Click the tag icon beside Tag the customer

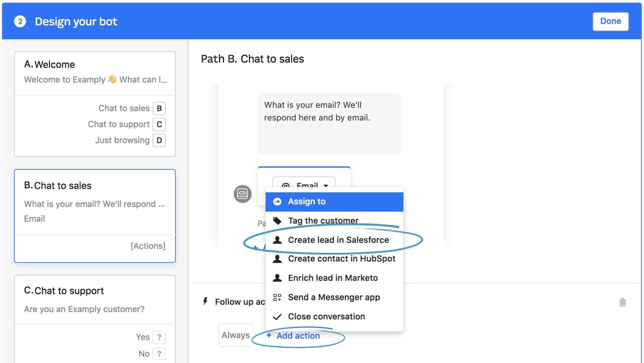(x=277, y=221)
